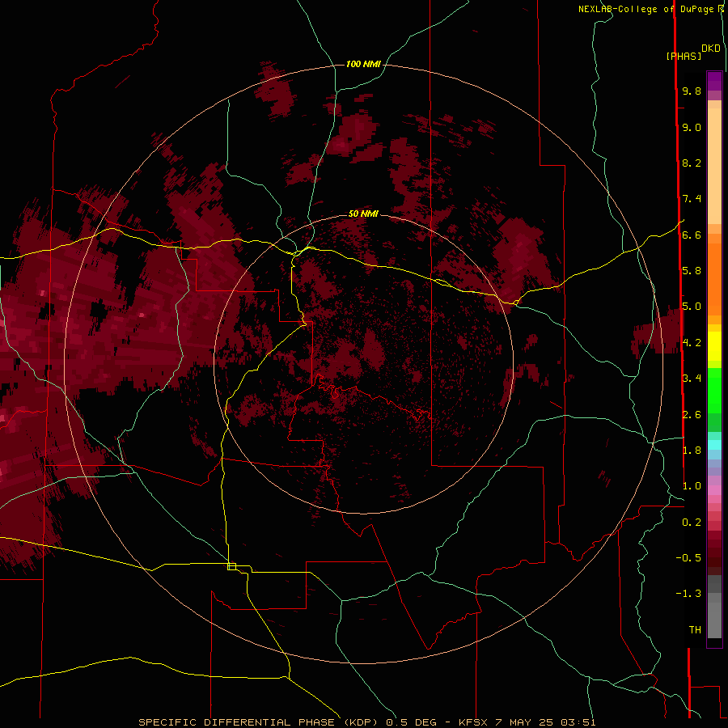Click the TH label on the color scale
728x728 pixels.
coord(695,630)
